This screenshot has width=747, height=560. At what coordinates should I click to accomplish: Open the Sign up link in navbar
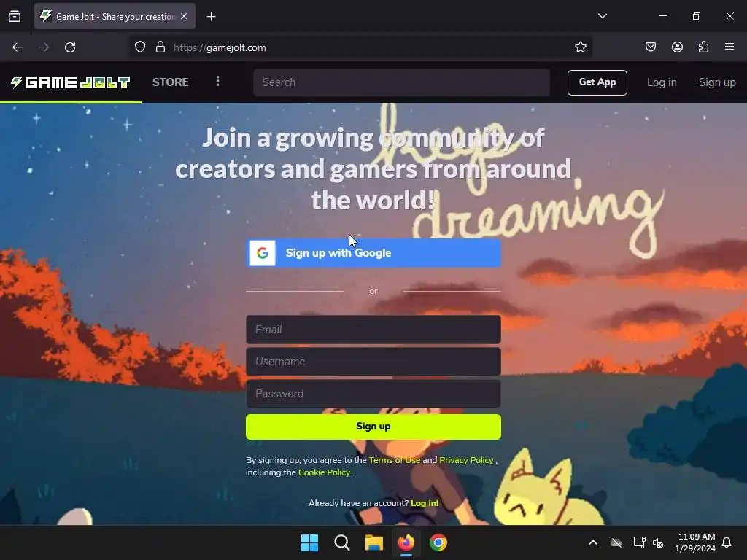click(x=717, y=82)
